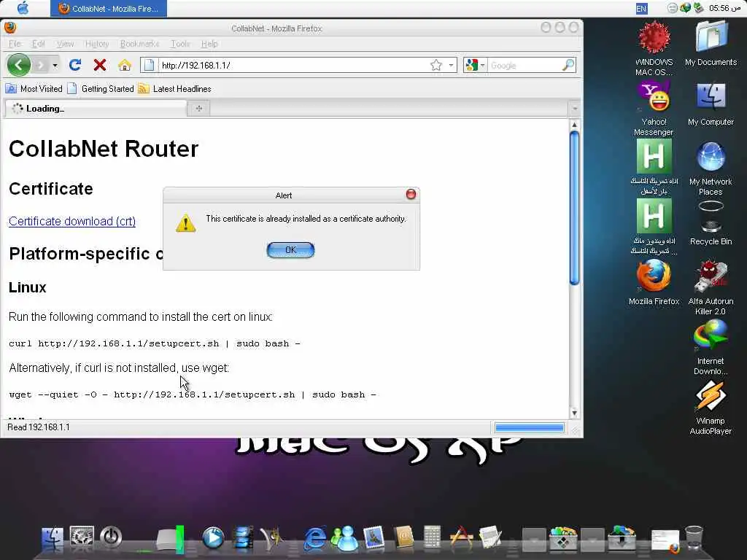
Task: Bookmark this page with the star icon
Action: pyautogui.click(x=436, y=65)
